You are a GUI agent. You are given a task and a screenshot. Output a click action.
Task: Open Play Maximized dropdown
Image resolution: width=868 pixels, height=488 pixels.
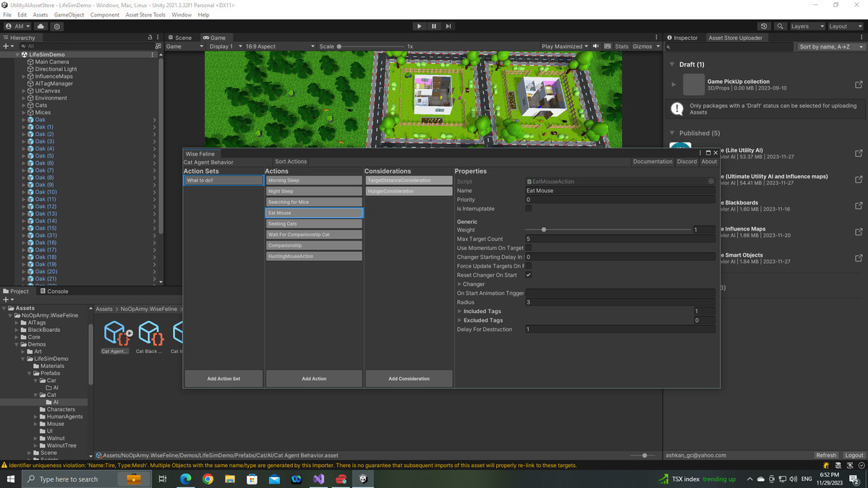click(x=565, y=46)
